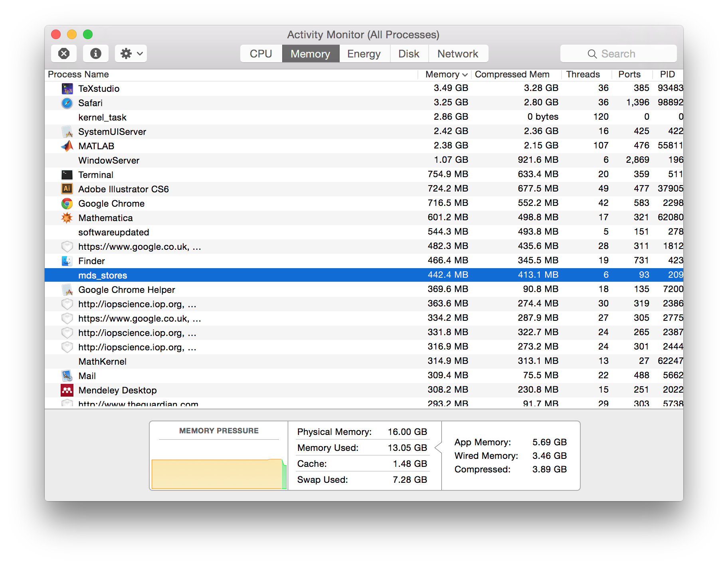Select the MathKernel process
This screenshot has width=728, height=565.
pyautogui.click(x=364, y=362)
